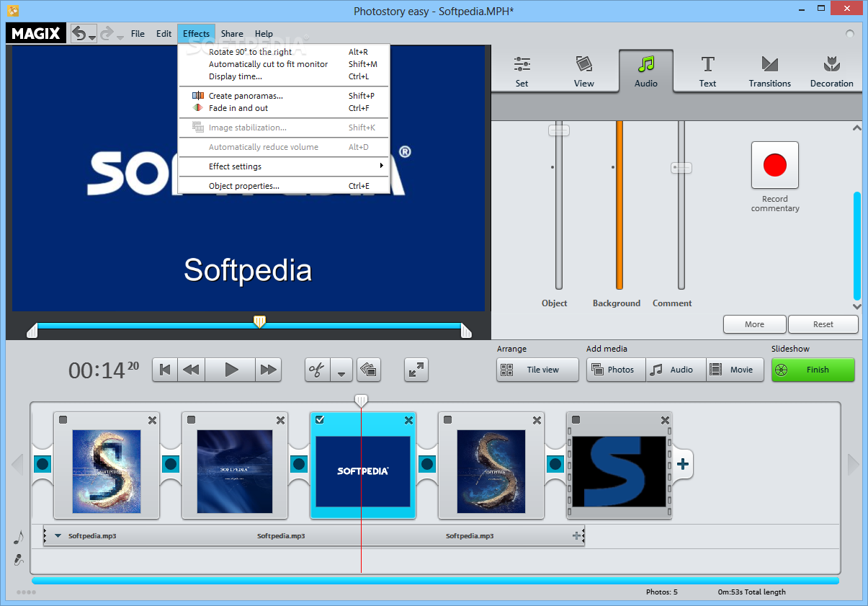Click the redo arrow button

107,33
